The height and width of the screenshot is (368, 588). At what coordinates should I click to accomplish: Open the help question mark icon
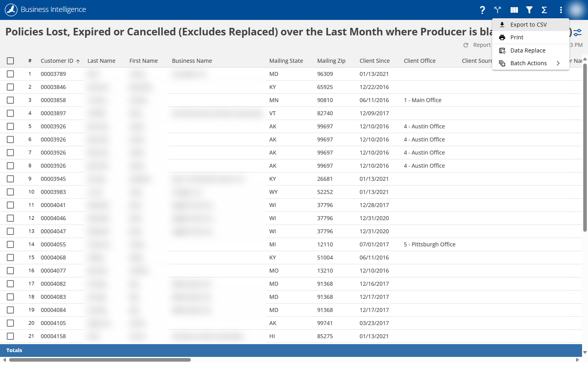[x=482, y=10]
